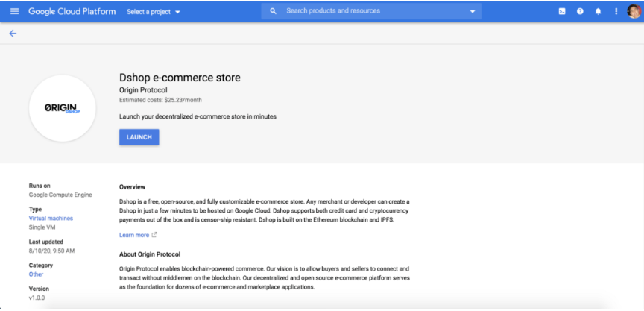Select the Dshop e-commerce store title

point(180,78)
